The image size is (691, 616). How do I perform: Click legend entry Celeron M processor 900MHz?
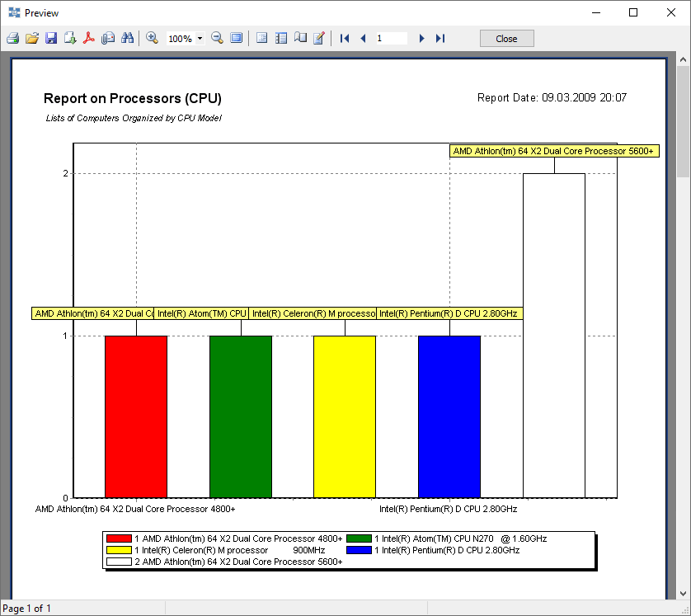click(229, 550)
